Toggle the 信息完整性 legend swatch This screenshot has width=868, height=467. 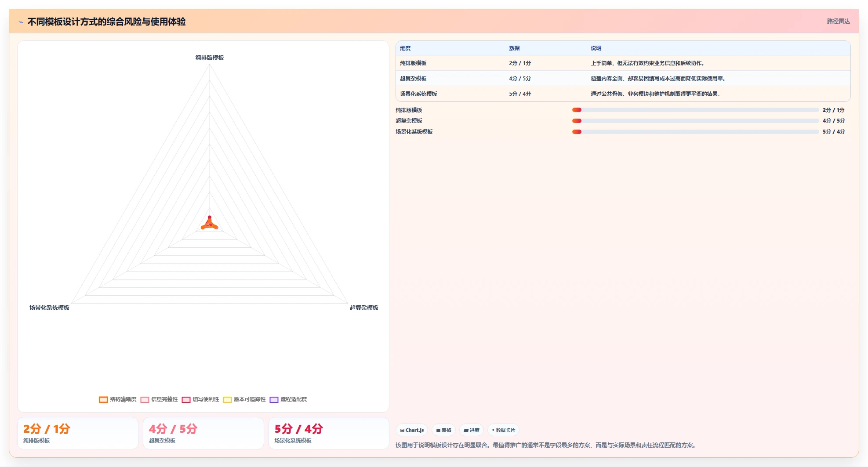[x=145, y=400]
